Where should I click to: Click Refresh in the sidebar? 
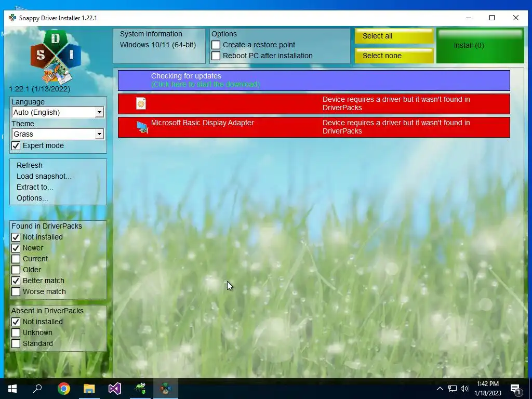point(30,165)
